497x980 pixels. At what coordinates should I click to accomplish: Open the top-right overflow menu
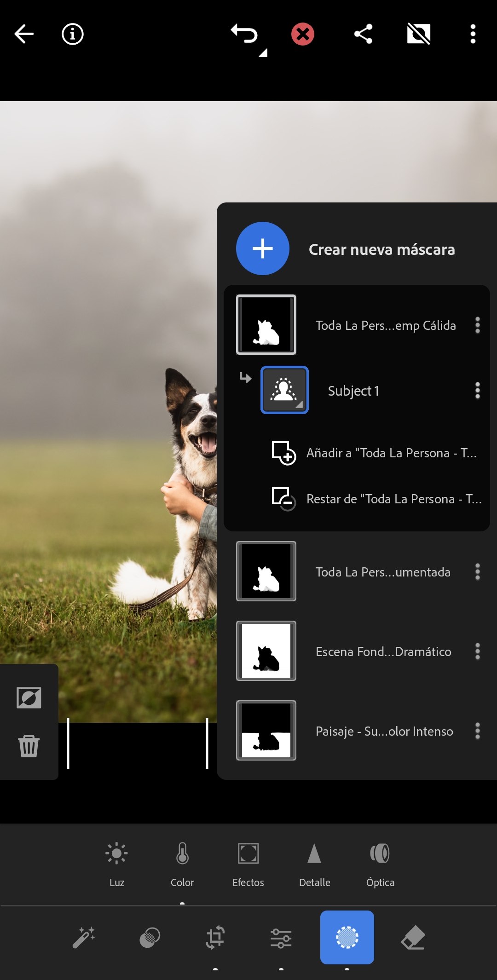473,34
